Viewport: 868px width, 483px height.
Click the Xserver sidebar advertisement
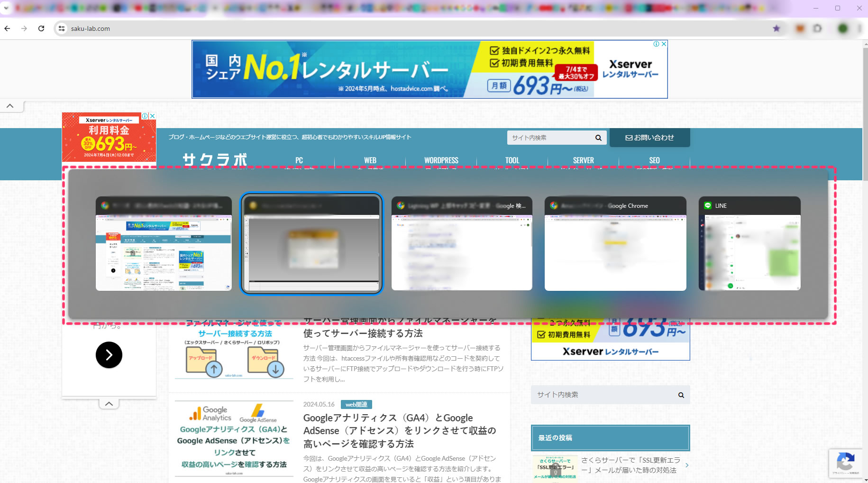(611, 339)
